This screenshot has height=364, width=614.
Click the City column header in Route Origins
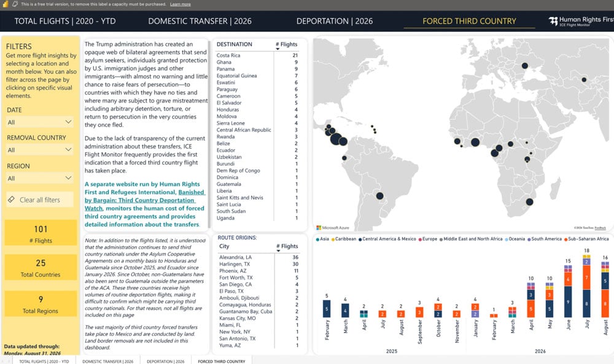pos(224,246)
